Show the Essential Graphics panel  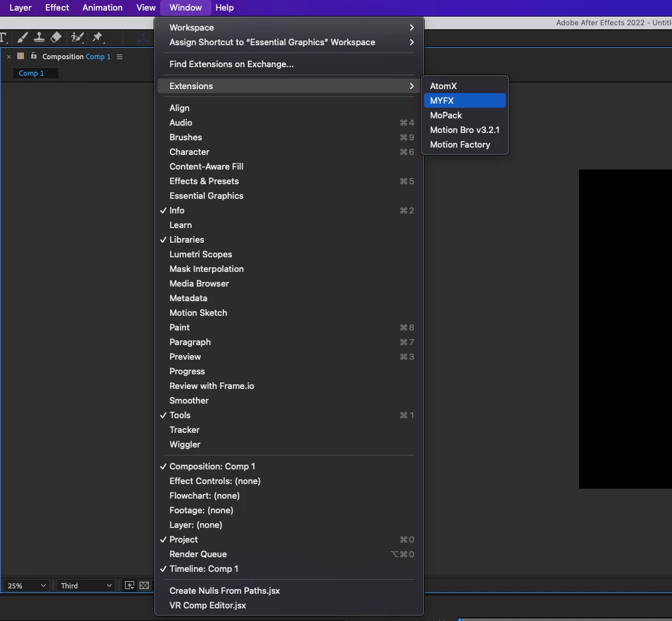[x=289, y=195]
